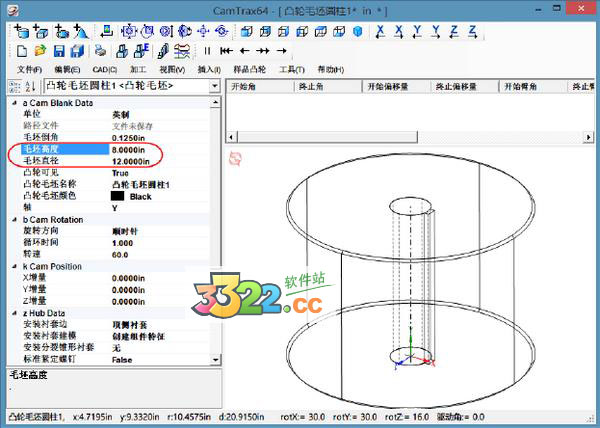Open the 加工 menu

pyautogui.click(x=138, y=70)
